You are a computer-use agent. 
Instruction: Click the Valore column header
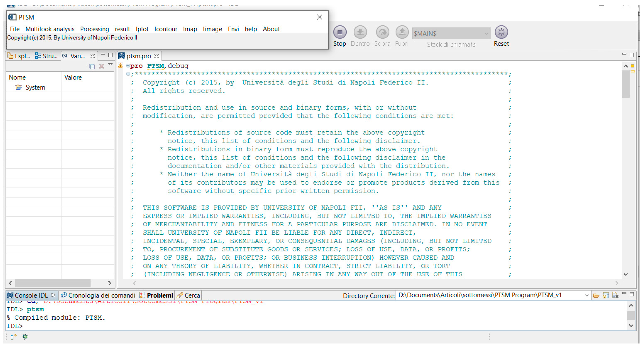(88, 77)
